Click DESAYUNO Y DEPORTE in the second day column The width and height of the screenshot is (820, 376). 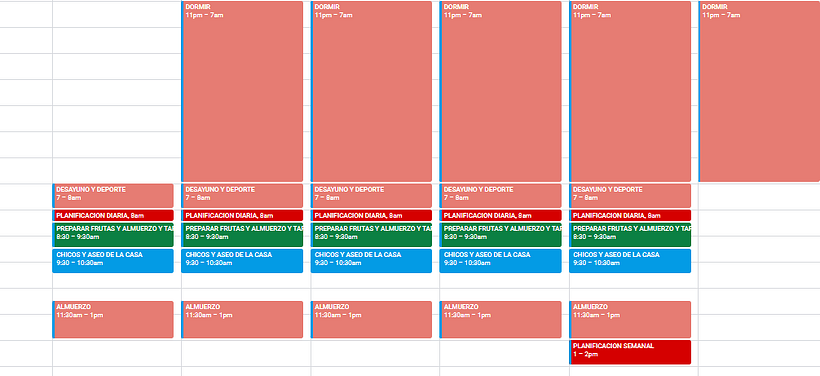[242, 196]
